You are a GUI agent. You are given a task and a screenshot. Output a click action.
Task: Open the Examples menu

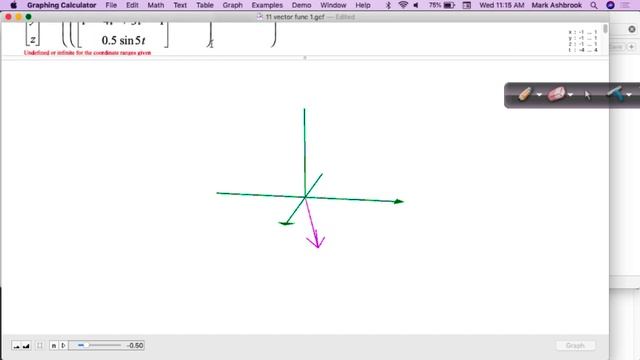tap(267, 5)
